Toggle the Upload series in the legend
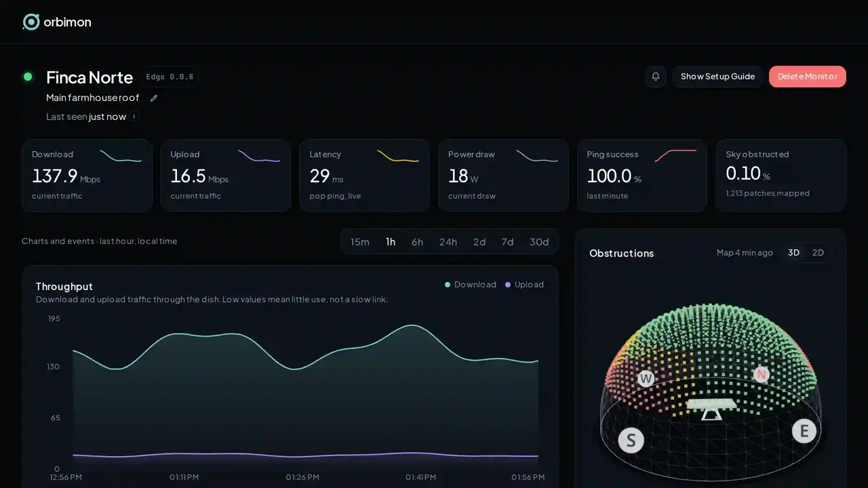Image resolution: width=868 pixels, height=488 pixels. tap(524, 285)
